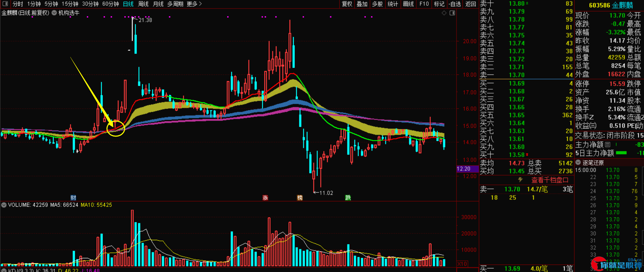Click the 涨停 15.59 limit-up value
The height and width of the screenshot is (272, 644).
pos(617,84)
